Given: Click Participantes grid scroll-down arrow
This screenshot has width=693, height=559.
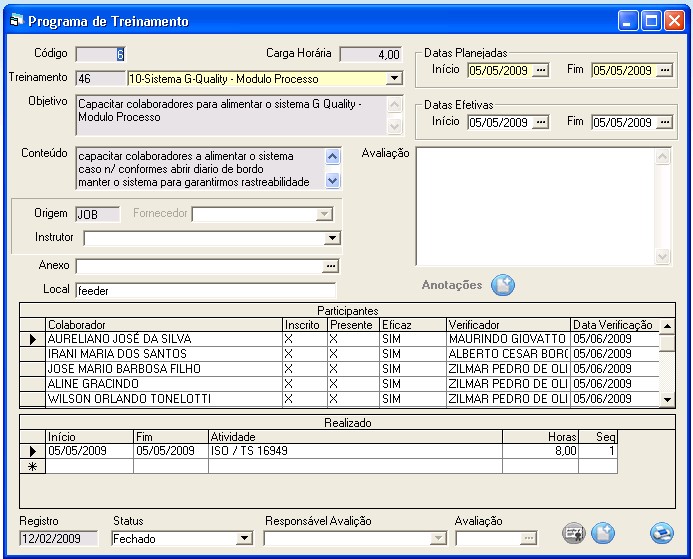Looking at the screenshot, I should (667, 400).
